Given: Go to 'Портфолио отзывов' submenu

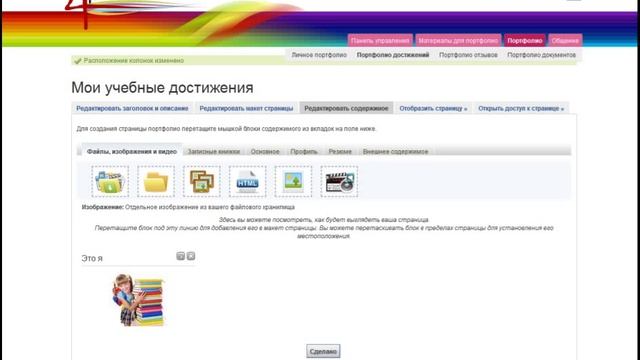Looking at the screenshot, I should point(468,55).
